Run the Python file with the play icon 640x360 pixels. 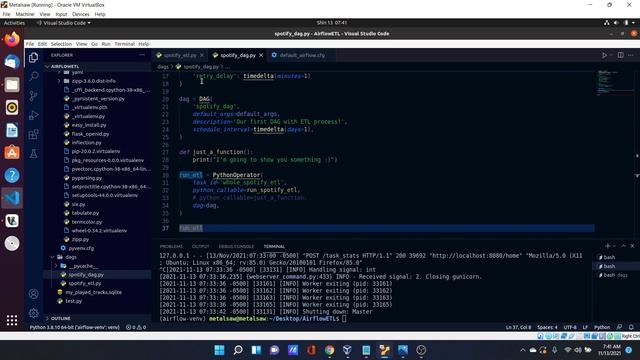click(604, 55)
